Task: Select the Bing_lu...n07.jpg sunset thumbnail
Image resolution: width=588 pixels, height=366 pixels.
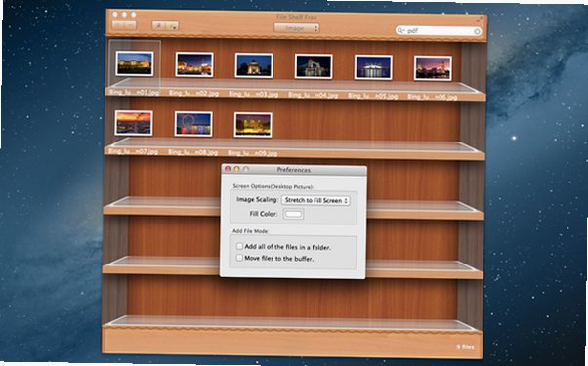Action: point(134,123)
